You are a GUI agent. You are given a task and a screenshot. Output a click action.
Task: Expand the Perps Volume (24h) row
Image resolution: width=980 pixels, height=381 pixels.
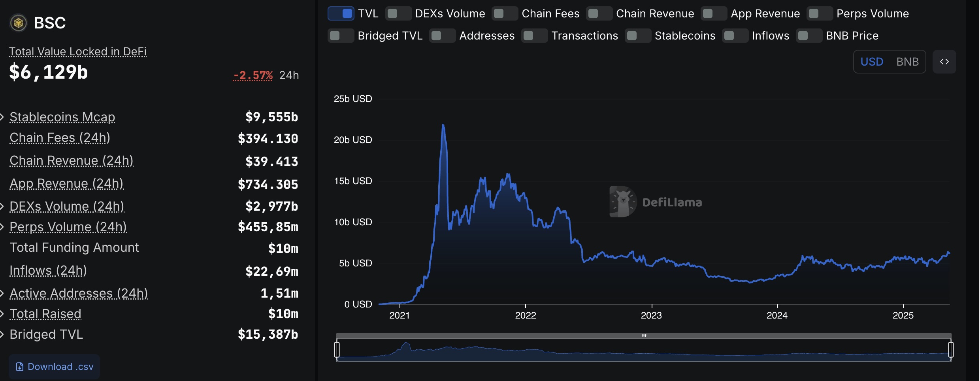click(2, 227)
